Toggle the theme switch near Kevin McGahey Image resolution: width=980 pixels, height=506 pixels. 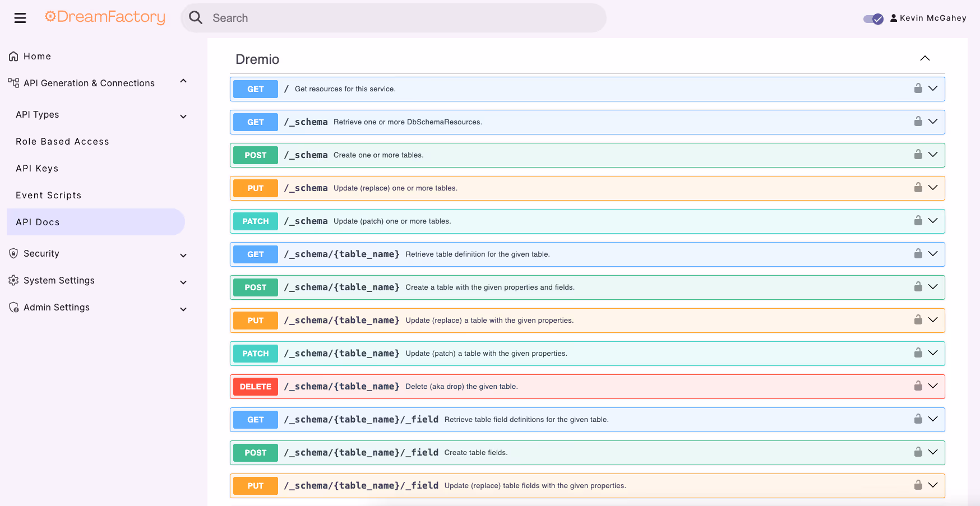coord(873,18)
